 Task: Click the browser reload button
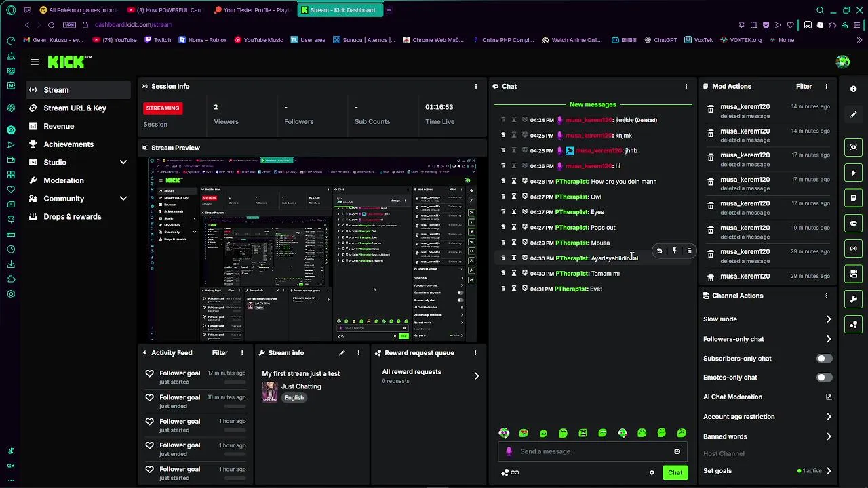pos(51,25)
